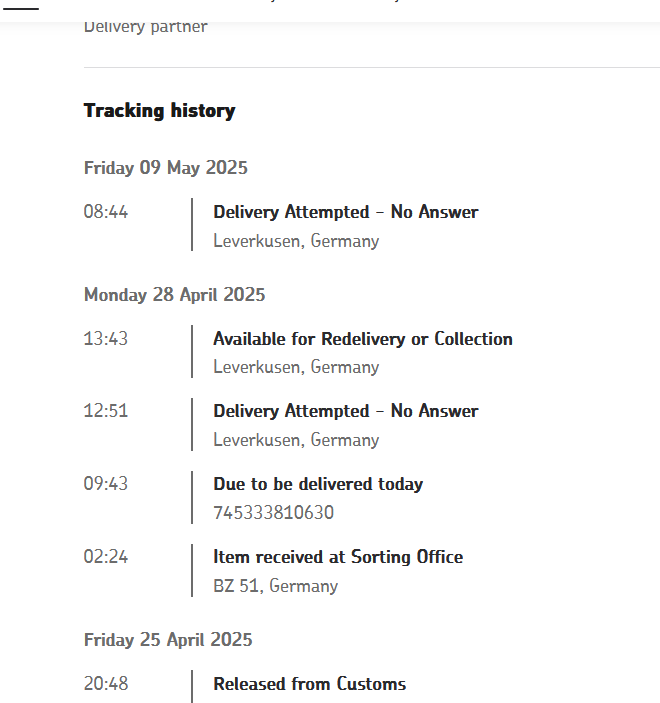Click the Friday 25 April 2025 date header

[x=168, y=640]
